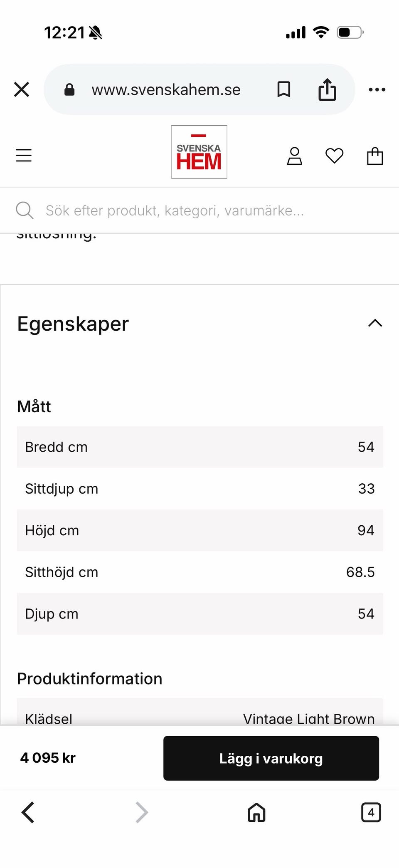Tap the Svenska Hem logo
This screenshot has height=868, width=399.
199,152
